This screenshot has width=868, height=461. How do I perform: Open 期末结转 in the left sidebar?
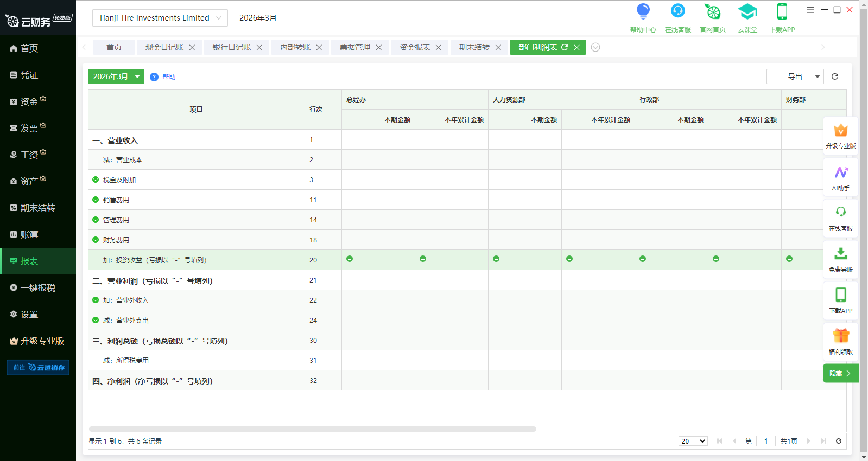point(37,208)
